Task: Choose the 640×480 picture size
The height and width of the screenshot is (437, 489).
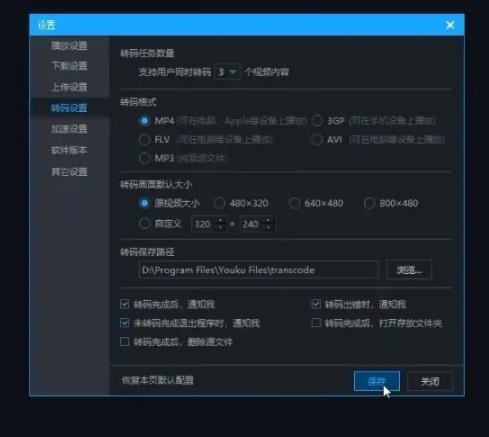Action: pyautogui.click(x=294, y=203)
